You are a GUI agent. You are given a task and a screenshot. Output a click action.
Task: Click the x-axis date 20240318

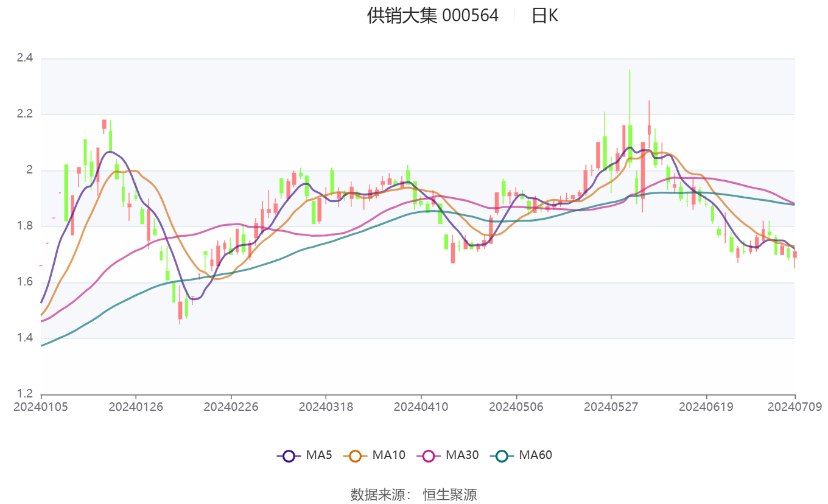[x=326, y=406]
